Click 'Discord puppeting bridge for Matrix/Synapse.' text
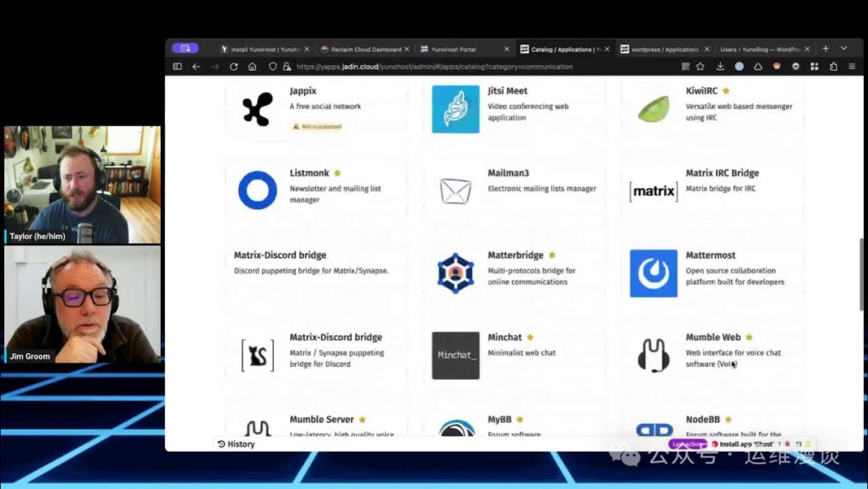 coord(311,271)
